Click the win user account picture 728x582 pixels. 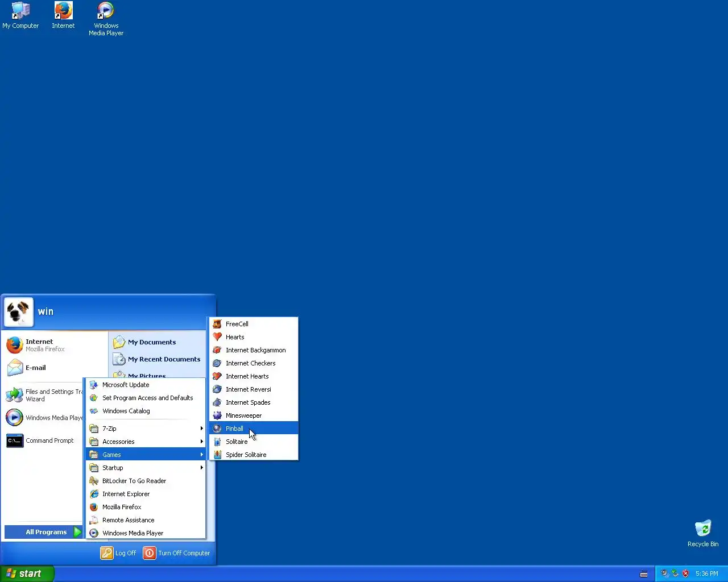point(19,312)
